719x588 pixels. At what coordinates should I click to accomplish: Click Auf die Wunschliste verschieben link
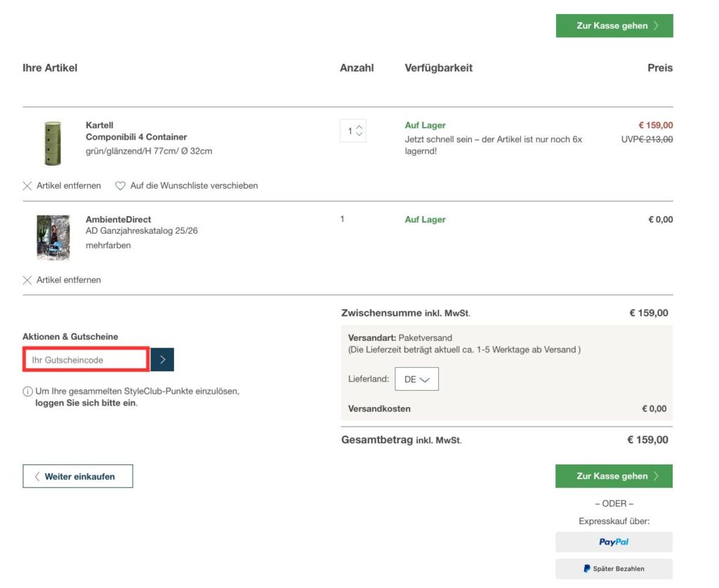click(194, 186)
